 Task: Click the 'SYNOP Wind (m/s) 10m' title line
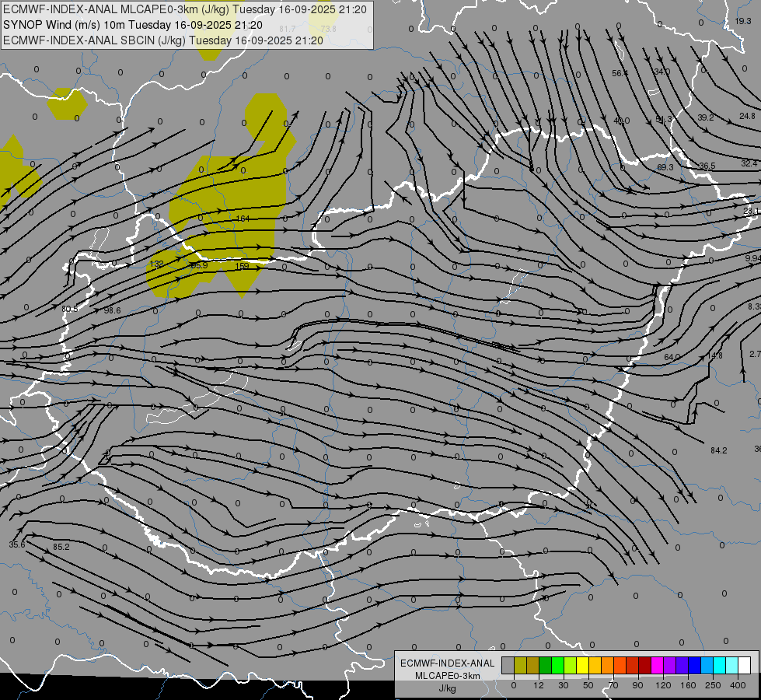click(x=132, y=25)
